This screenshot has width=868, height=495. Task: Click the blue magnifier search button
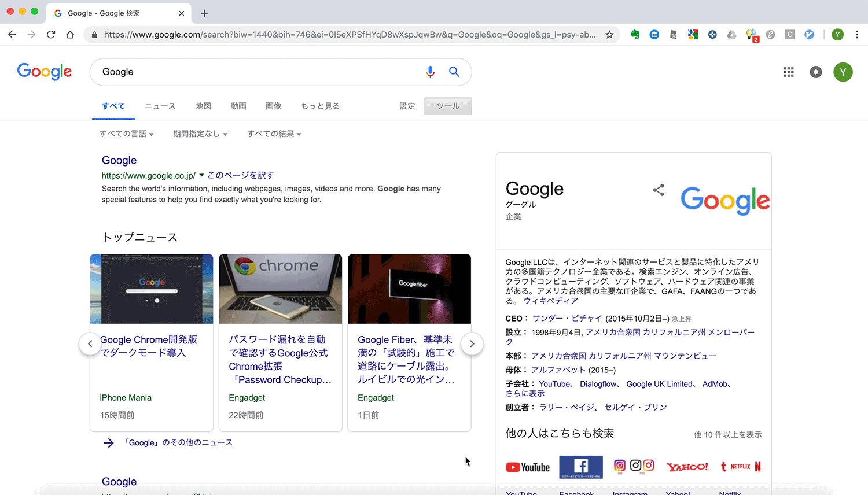454,72
